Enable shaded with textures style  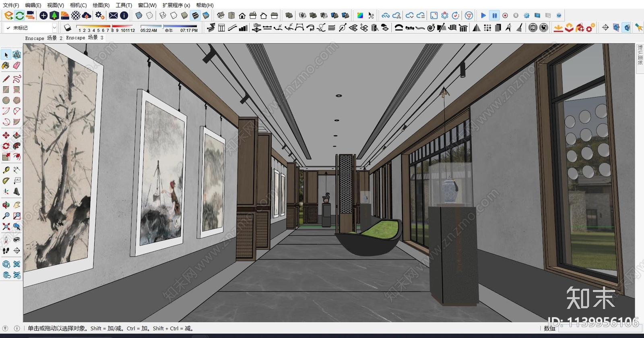(195, 15)
